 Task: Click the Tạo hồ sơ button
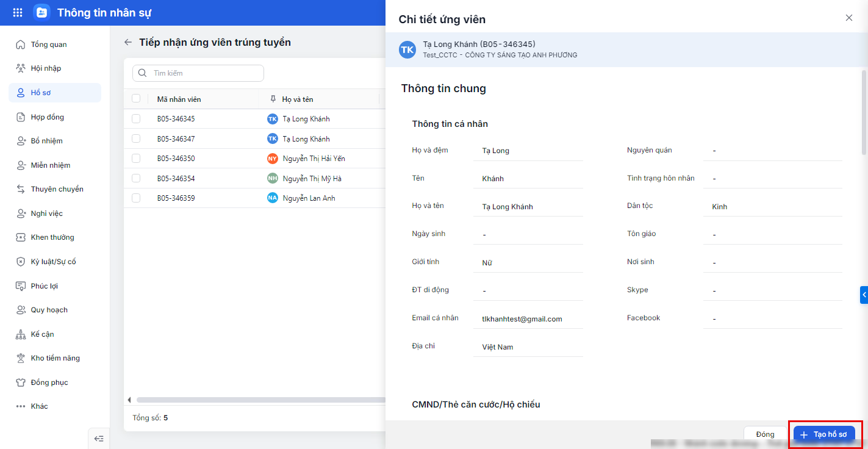(824, 434)
